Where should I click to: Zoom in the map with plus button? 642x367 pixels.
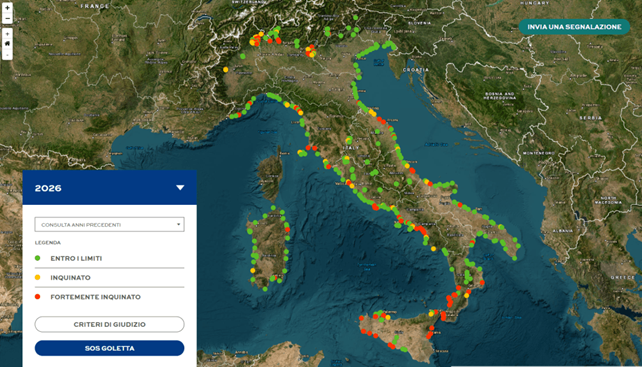[x=7, y=8]
